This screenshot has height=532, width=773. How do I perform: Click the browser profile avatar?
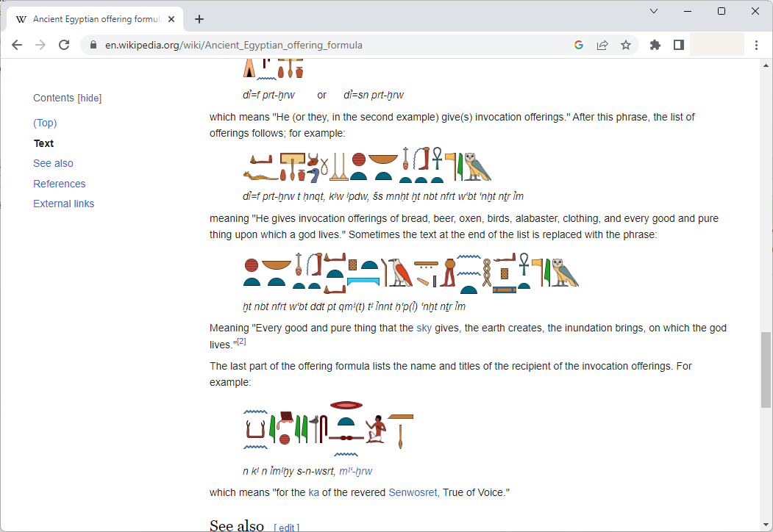716,44
